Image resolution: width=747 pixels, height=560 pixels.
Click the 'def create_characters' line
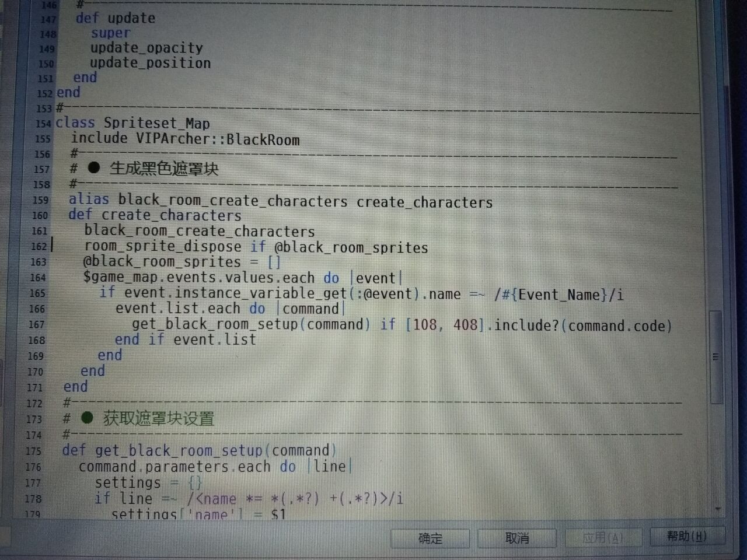[x=155, y=215]
